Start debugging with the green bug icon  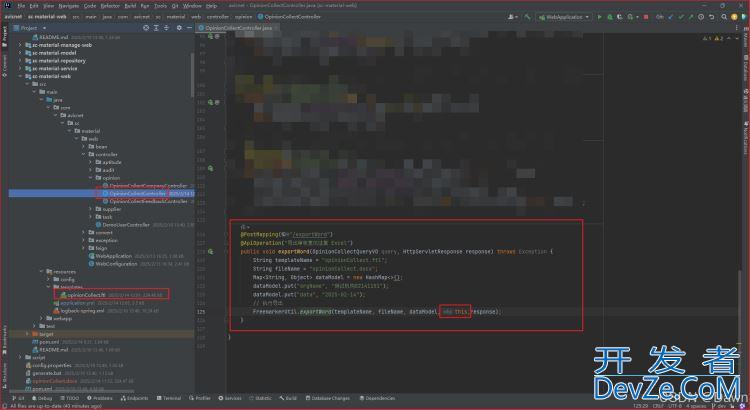coord(610,17)
